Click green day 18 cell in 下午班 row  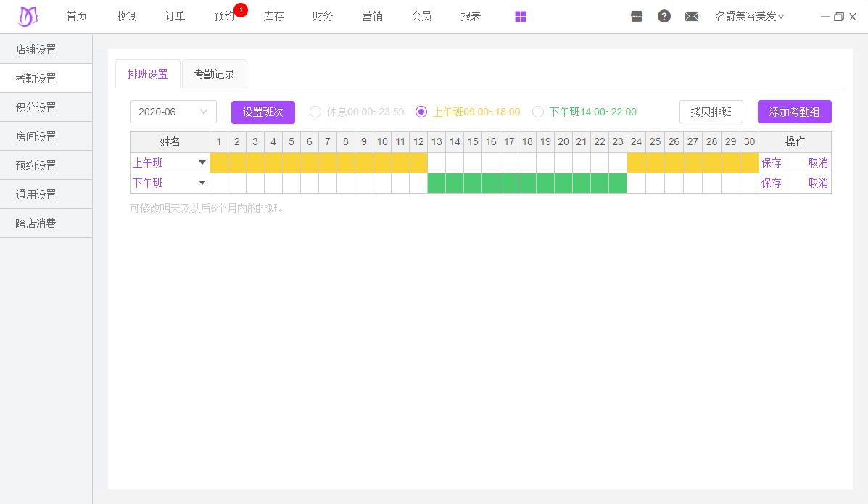[527, 183]
